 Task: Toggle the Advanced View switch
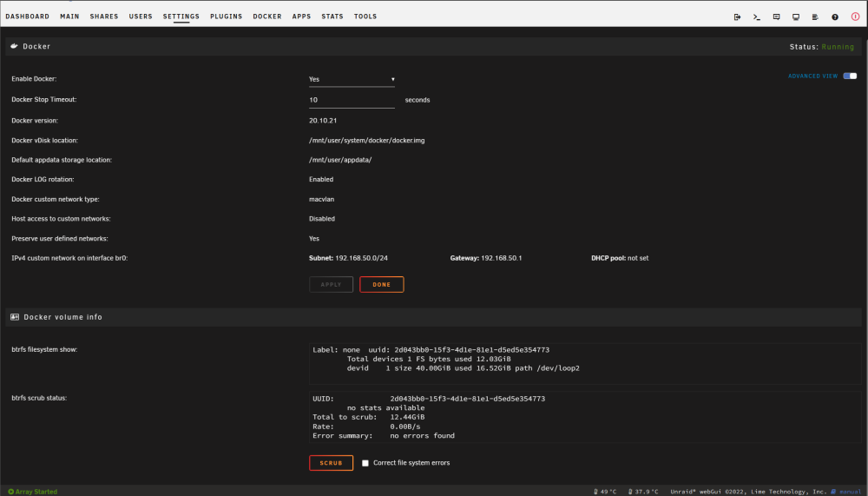coord(850,76)
